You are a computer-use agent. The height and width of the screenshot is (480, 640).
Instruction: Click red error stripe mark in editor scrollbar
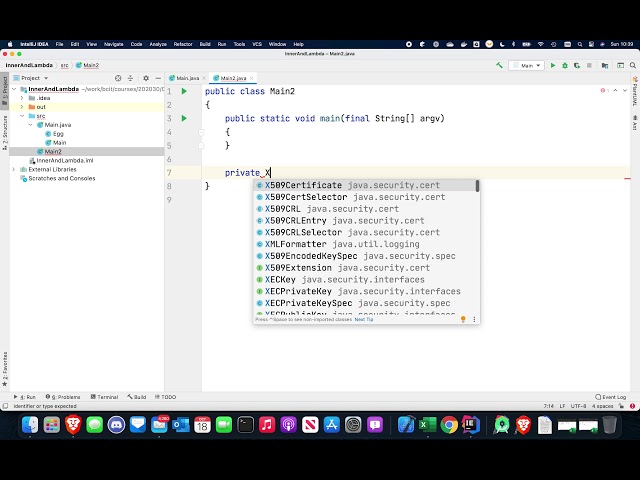click(627, 178)
